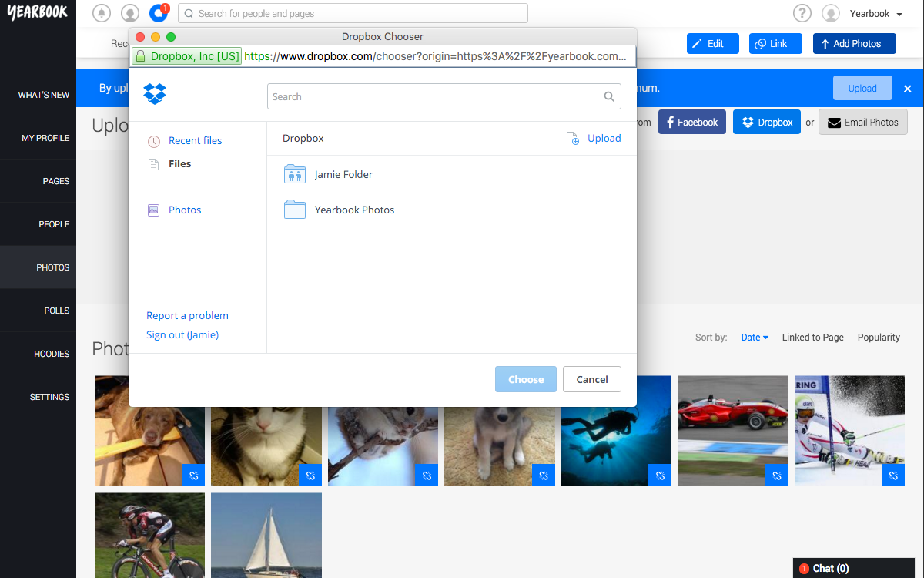
Task: Open the puppy photo thumbnail
Action: pyautogui.click(x=500, y=431)
